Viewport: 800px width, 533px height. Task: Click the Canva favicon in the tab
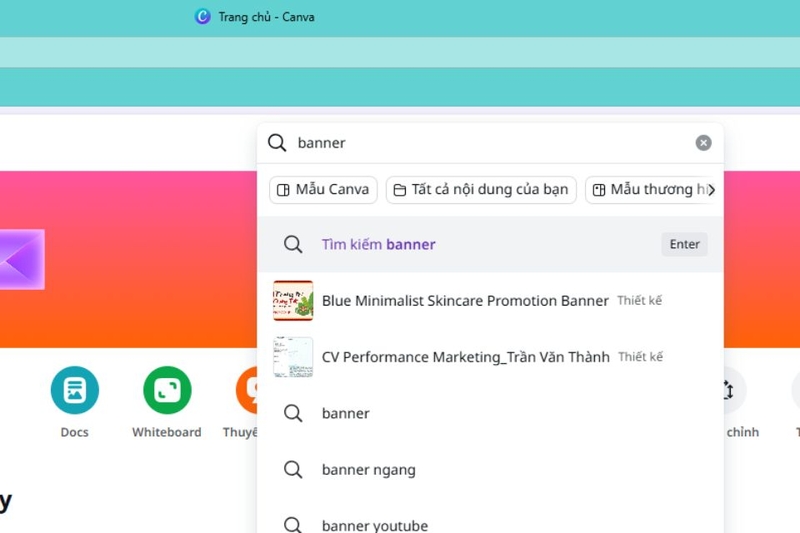pyautogui.click(x=203, y=17)
